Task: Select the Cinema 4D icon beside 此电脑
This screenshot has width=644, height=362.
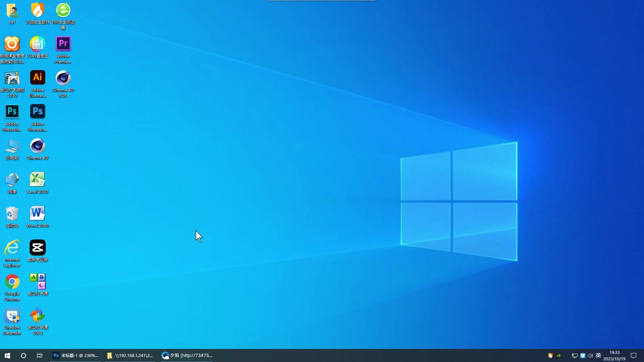Action: tap(38, 149)
